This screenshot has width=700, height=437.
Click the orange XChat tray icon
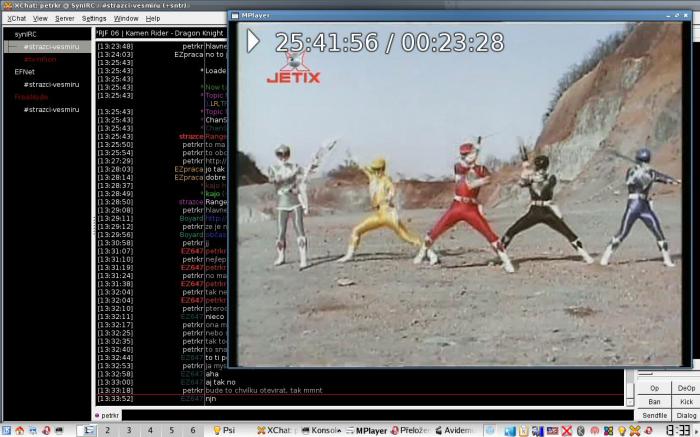click(x=635, y=431)
